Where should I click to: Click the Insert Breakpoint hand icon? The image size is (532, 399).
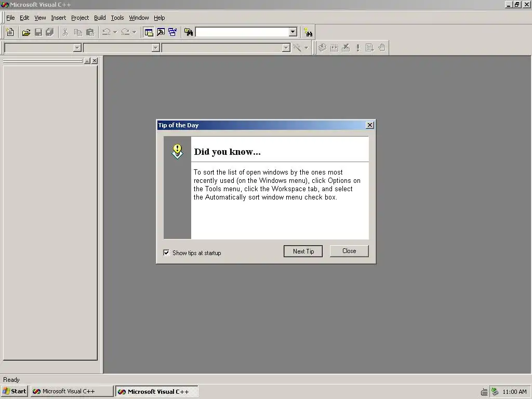click(x=382, y=47)
